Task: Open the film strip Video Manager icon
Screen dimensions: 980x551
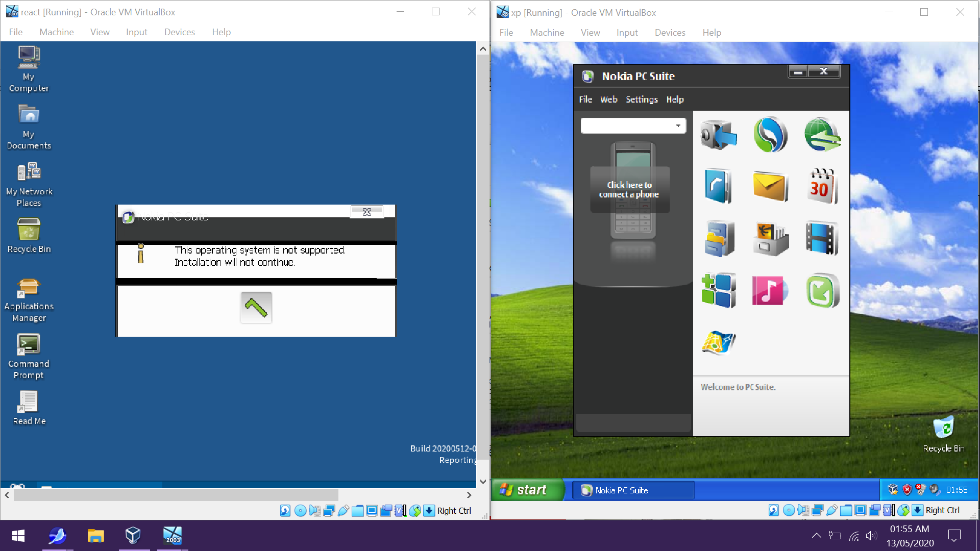Action: pos(822,238)
